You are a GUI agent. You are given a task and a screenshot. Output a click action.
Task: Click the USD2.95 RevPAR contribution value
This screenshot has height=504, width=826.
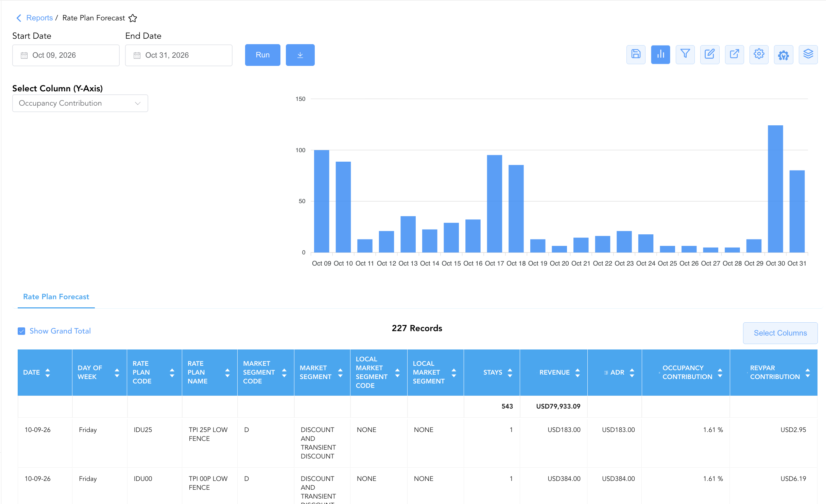pos(793,430)
